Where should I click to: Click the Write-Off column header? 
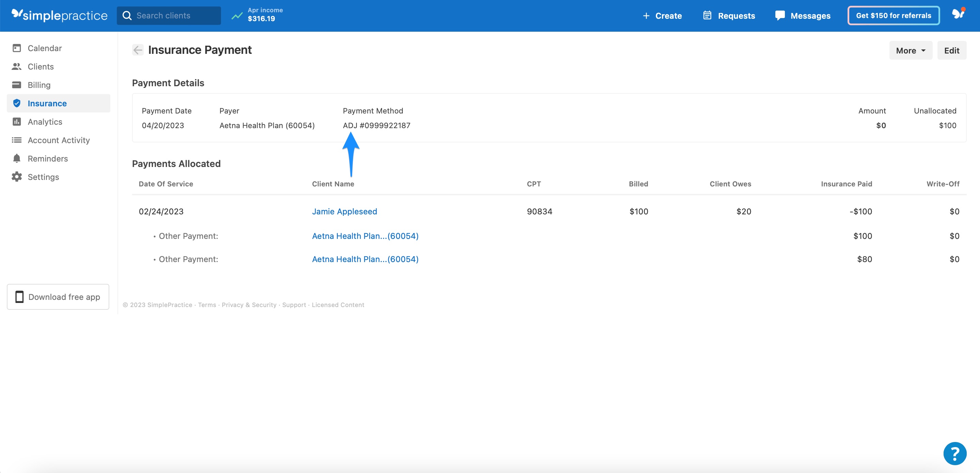click(x=943, y=184)
